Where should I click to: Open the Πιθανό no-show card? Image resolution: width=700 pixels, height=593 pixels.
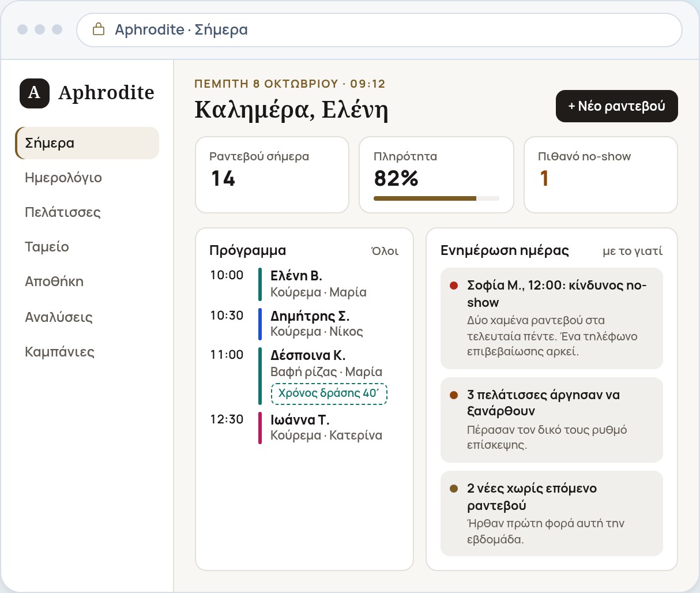(600, 175)
